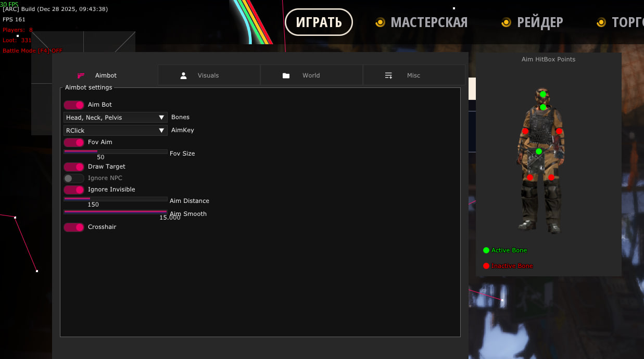Expand the AimKey dropdown showing RClick
The height and width of the screenshot is (359, 644).
click(x=115, y=131)
